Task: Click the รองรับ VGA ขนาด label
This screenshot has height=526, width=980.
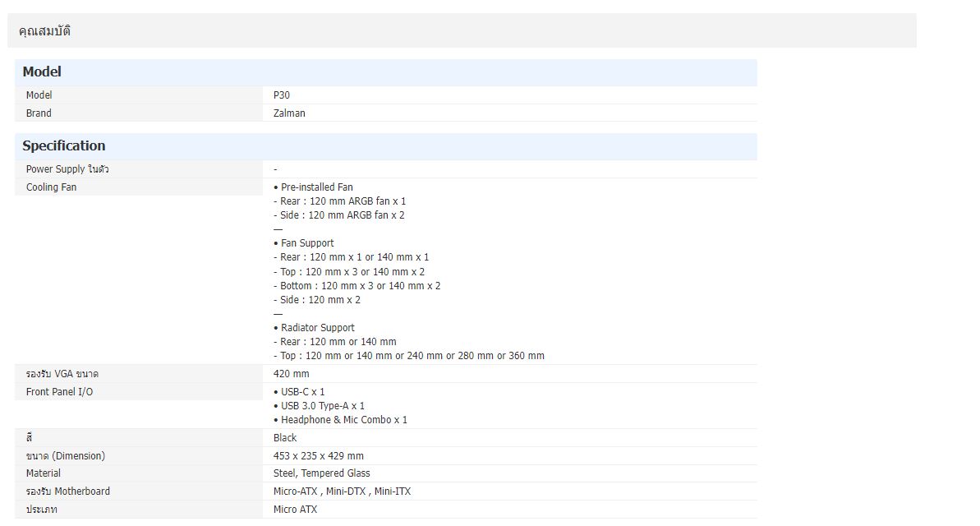Action: 62,374
